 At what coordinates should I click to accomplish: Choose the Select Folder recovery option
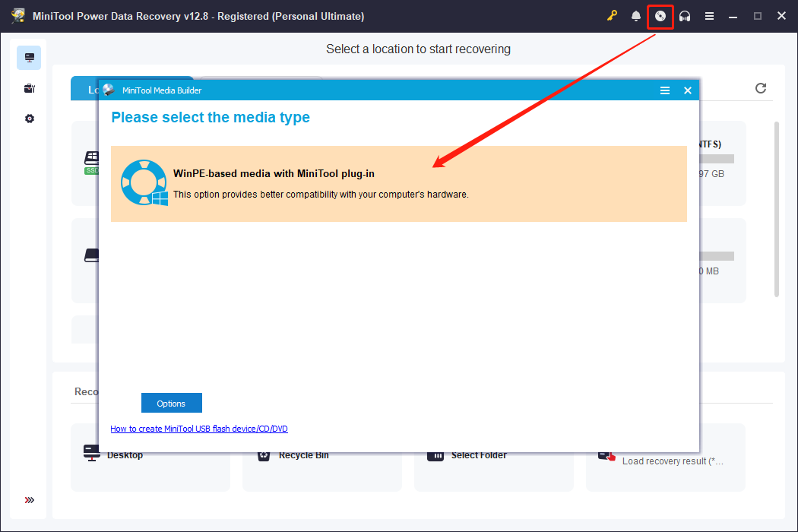point(435,454)
